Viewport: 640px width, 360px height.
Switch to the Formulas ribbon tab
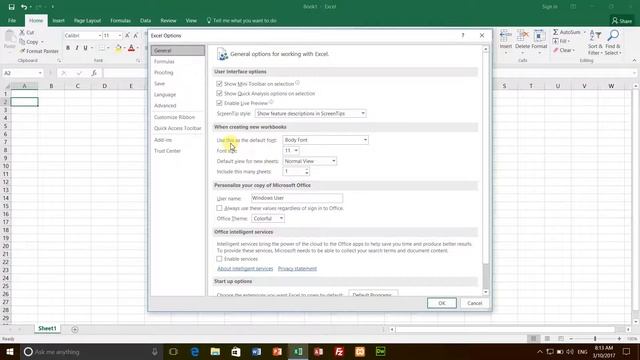click(x=120, y=20)
